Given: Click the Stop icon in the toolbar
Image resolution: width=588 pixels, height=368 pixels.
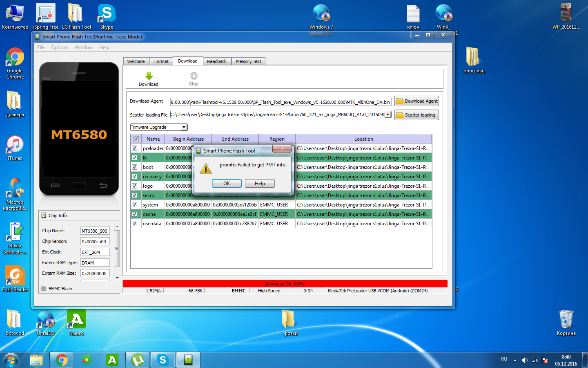Looking at the screenshot, I should click(194, 76).
